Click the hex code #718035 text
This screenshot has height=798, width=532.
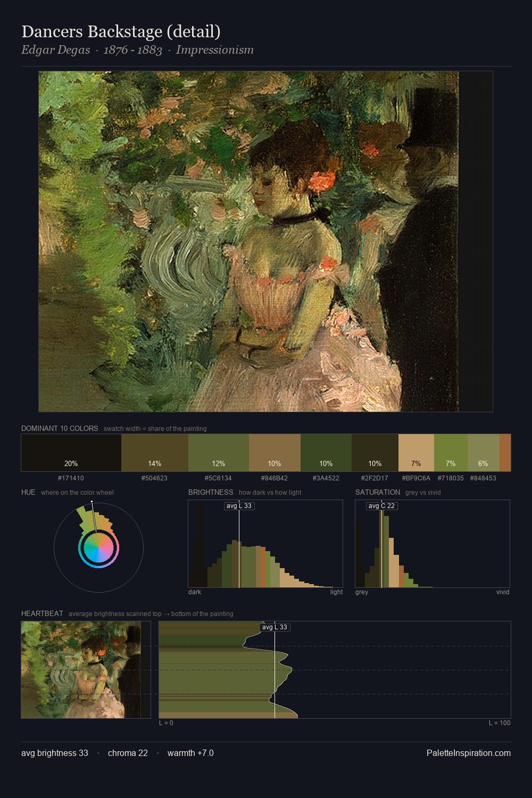[451, 478]
